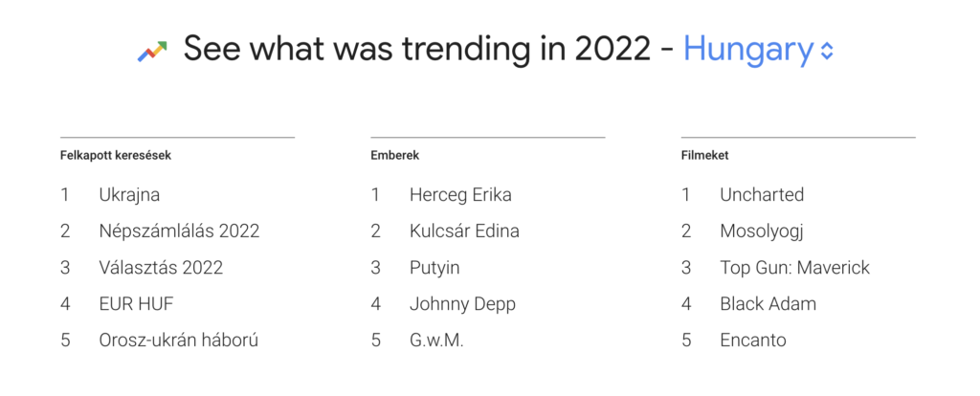Open the Hungary country dropdown
Viewport: 980px width, 396px height.
[x=759, y=50]
